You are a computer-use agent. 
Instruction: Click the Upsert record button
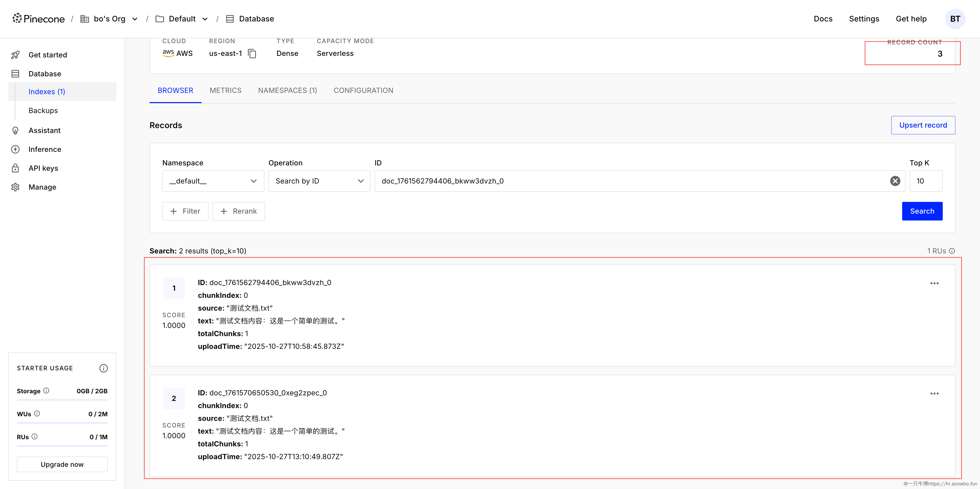click(x=923, y=125)
